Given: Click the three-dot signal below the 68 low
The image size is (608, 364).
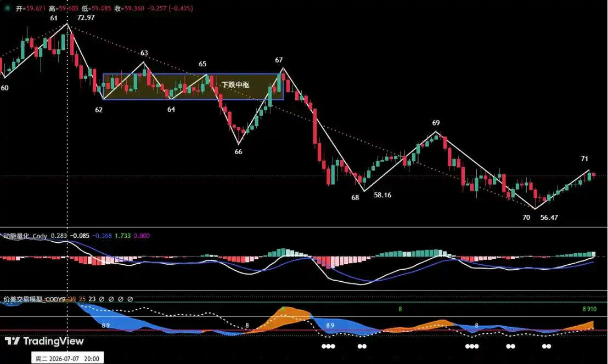Looking at the screenshot, I should (329, 346).
